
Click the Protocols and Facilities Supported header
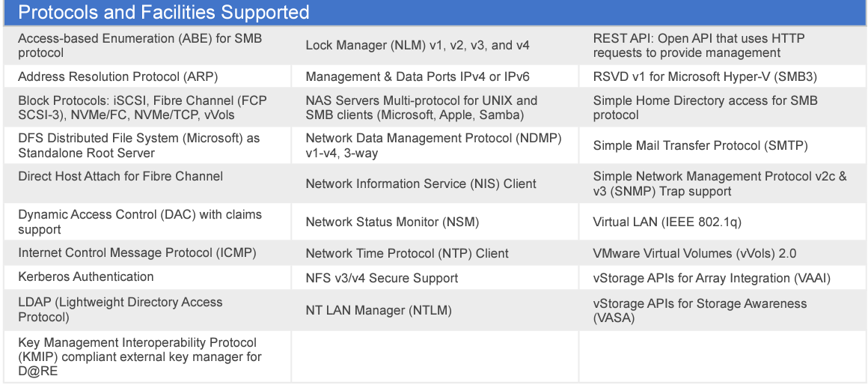point(164,13)
